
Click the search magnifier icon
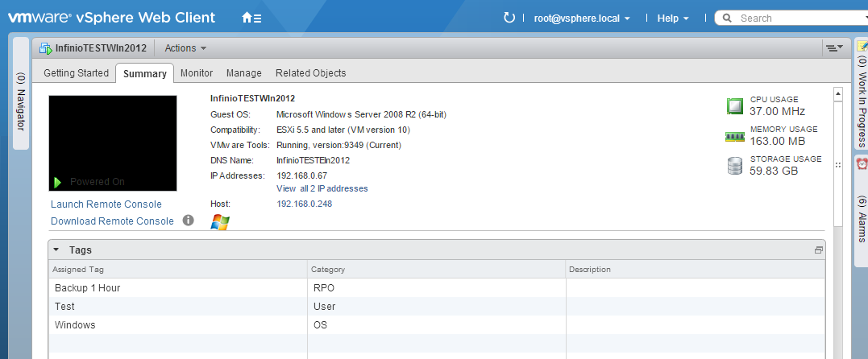point(727,19)
